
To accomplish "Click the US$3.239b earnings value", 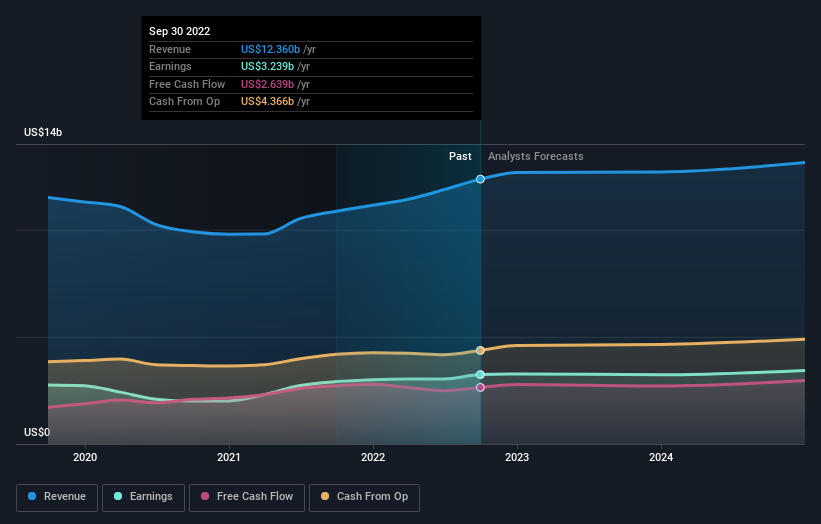I will [x=268, y=66].
